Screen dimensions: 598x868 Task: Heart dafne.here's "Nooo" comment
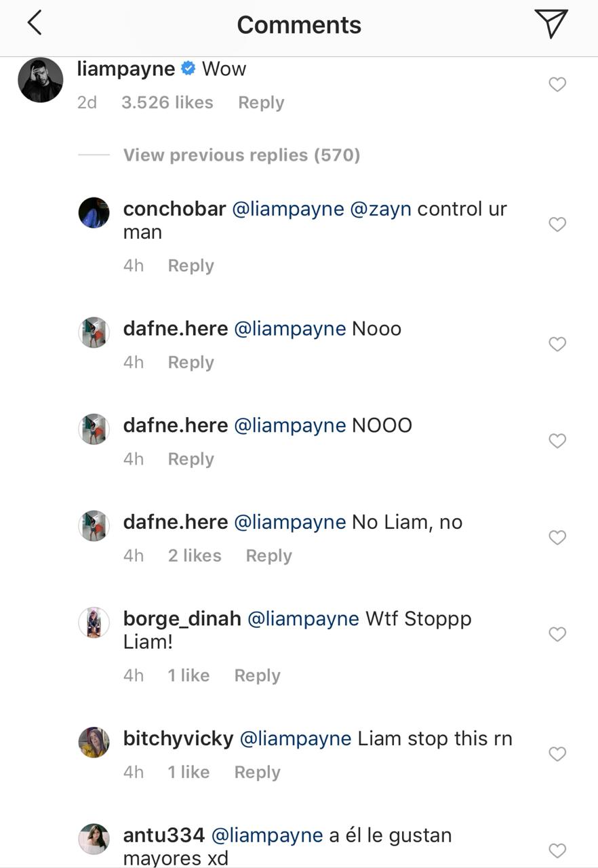(557, 344)
